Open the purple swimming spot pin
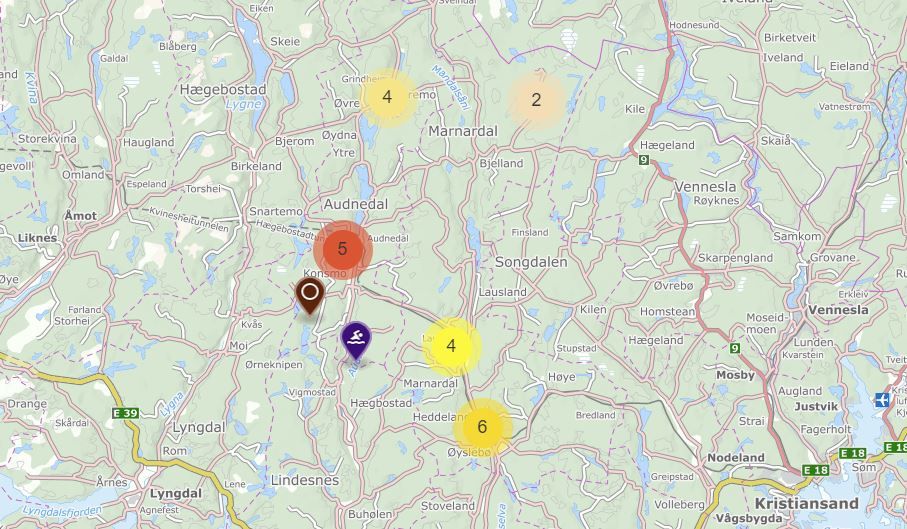 356,341
